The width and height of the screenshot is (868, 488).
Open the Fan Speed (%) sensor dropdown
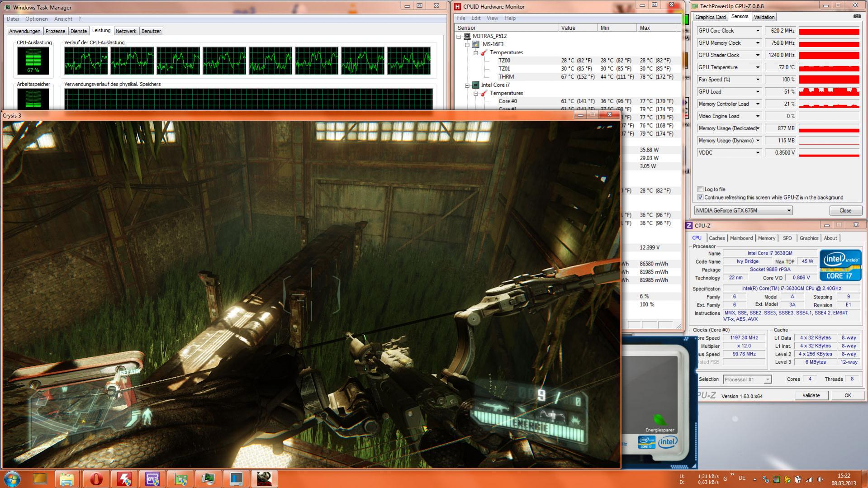(758, 80)
